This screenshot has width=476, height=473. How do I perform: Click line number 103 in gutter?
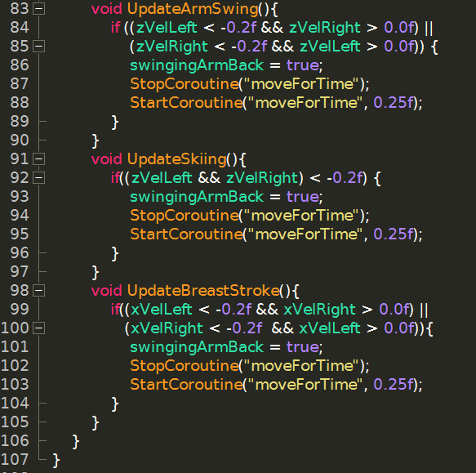click(x=15, y=385)
